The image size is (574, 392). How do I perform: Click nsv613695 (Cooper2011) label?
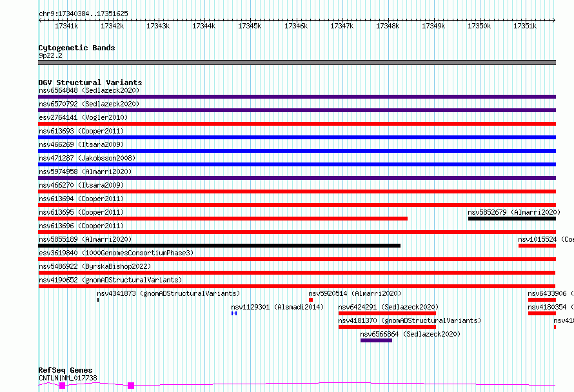[x=81, y=212]
